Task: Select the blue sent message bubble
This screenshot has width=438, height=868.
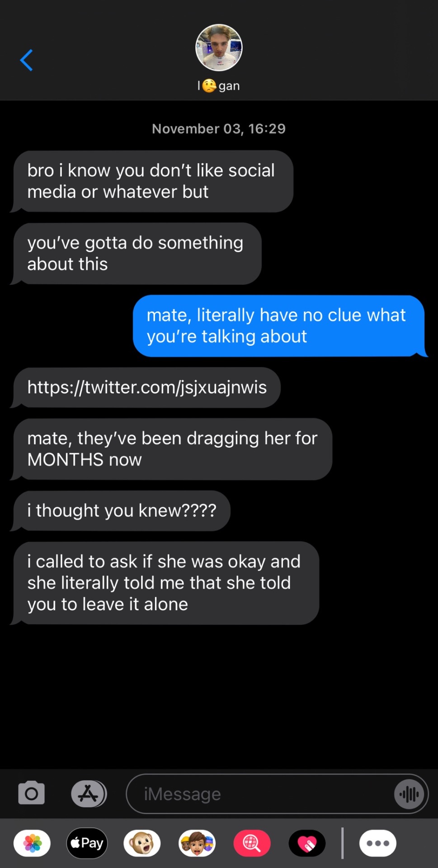Action: click(x=279, y=326)
